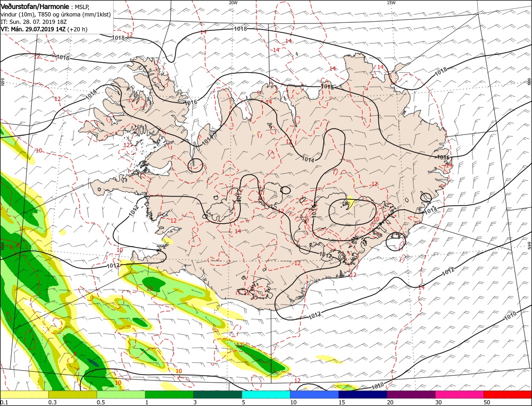Select the 'VT: Mán. 29.07.2019 14Z' valid time

pyautogui.click(x=33, y=29)
